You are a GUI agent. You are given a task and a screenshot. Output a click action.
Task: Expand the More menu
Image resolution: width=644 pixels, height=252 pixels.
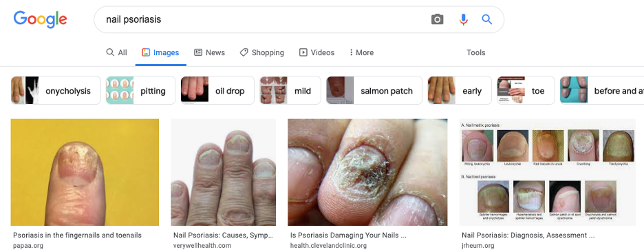coord(361,52)
